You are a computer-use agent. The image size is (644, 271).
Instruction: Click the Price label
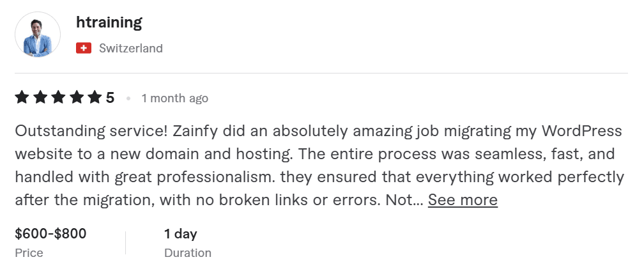click(x=29, y=253)
